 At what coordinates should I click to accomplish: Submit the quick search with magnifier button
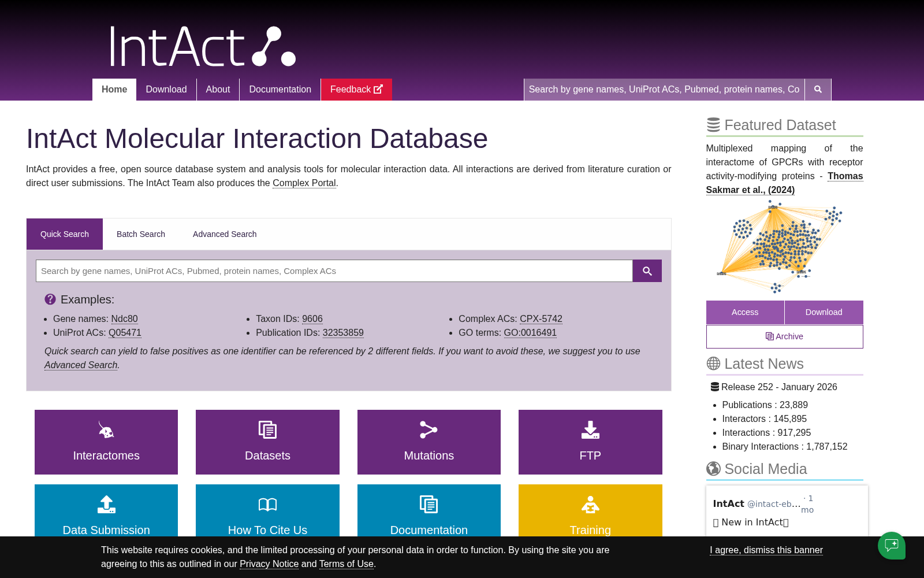(x=647, y=271)
